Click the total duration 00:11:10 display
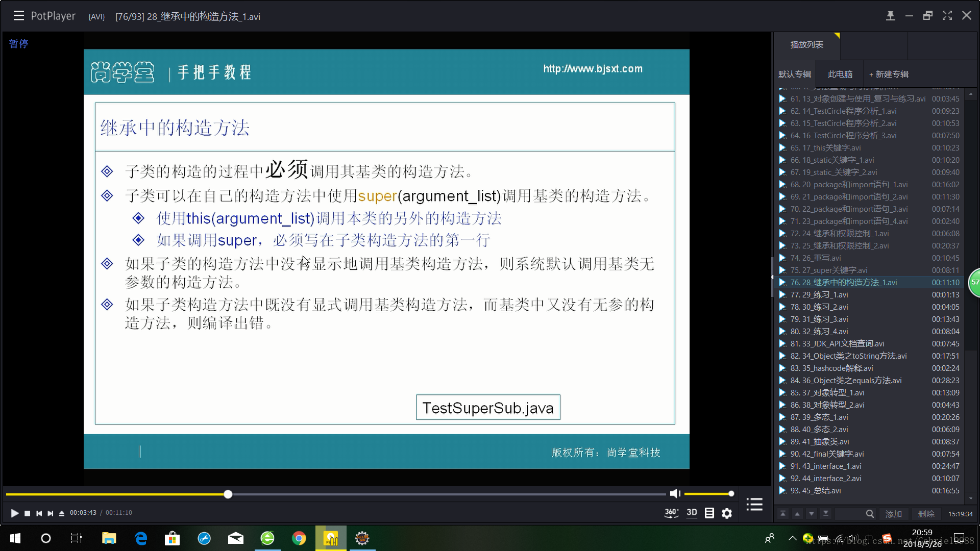This screenshot has width=980, height=551. (x=119, y=513)
